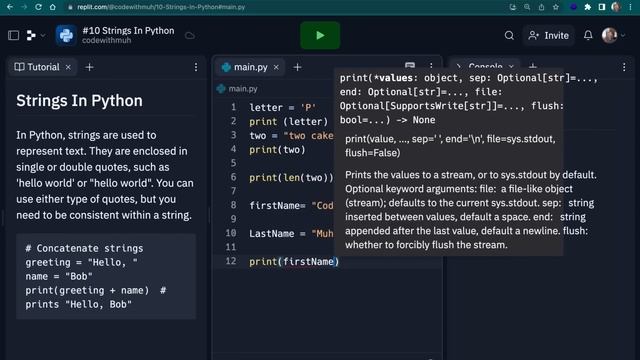Go to the browser home page icon
The width and height of the screenshot is (640, 360).
click(x=53, y=7)
